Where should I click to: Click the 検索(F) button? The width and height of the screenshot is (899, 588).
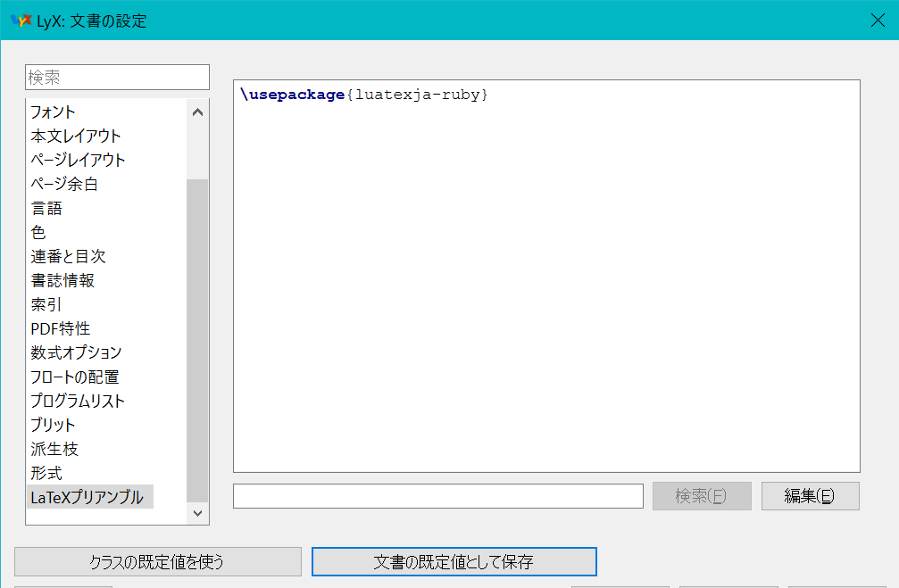[x=702, y=496]
